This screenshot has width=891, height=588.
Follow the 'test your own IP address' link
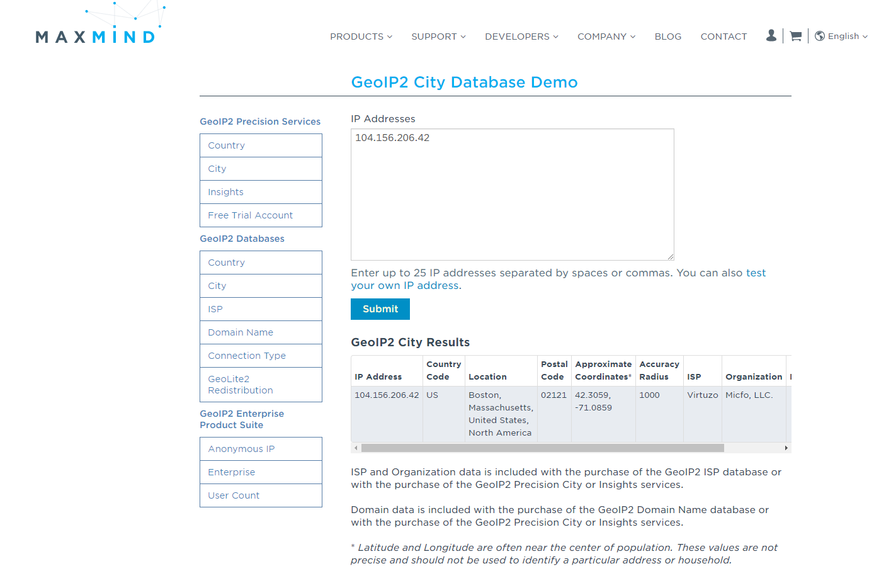pyautogui.click(x=558, y=279)
